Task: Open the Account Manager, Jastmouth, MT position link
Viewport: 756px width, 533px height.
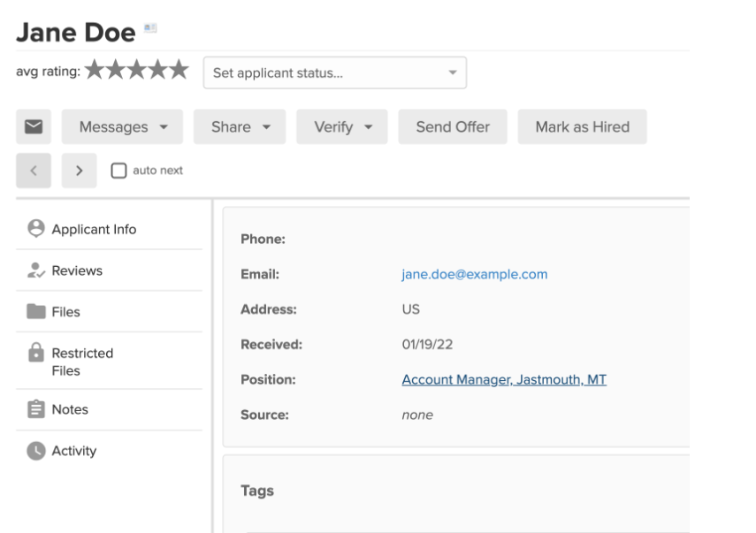Action: coord(504,380)
